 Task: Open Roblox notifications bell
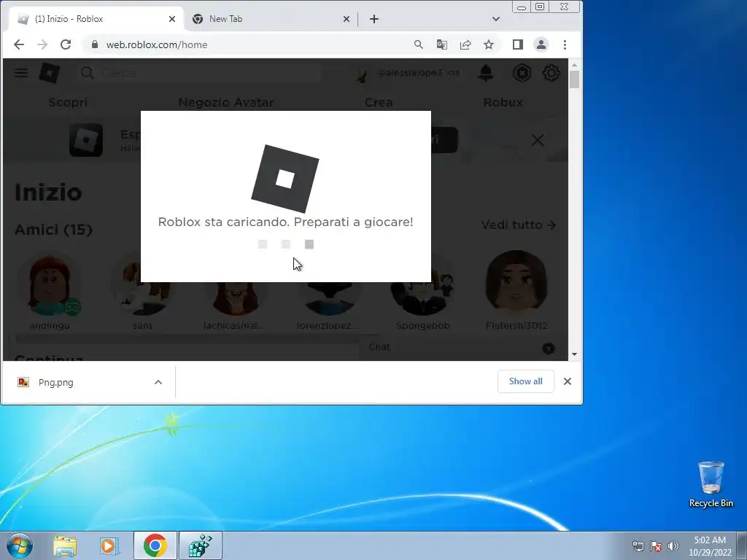coord(485,73)
